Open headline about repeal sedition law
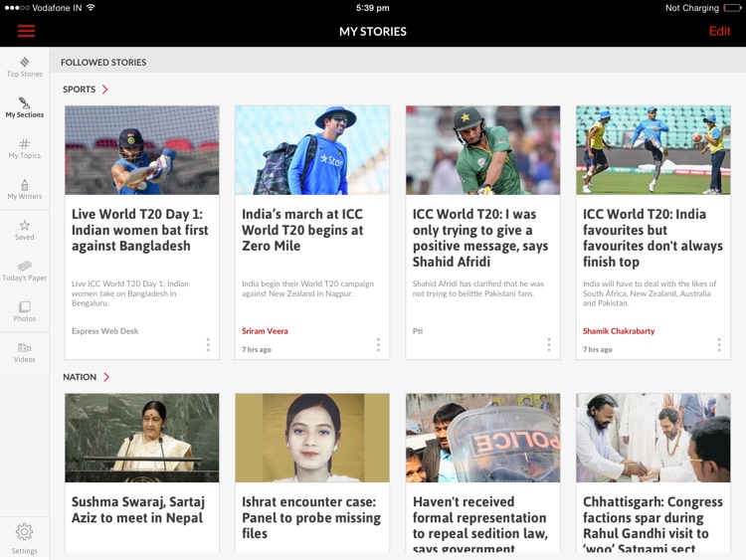 (x=480, y=525)
